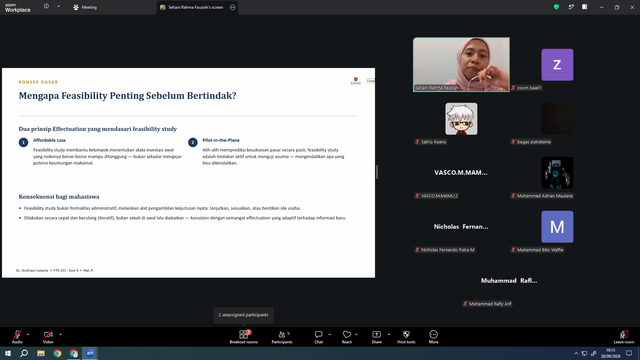Screen dimensions: 640x360
Task: Click the circle options icon on shared screen tab
Action: pos(233,7)
